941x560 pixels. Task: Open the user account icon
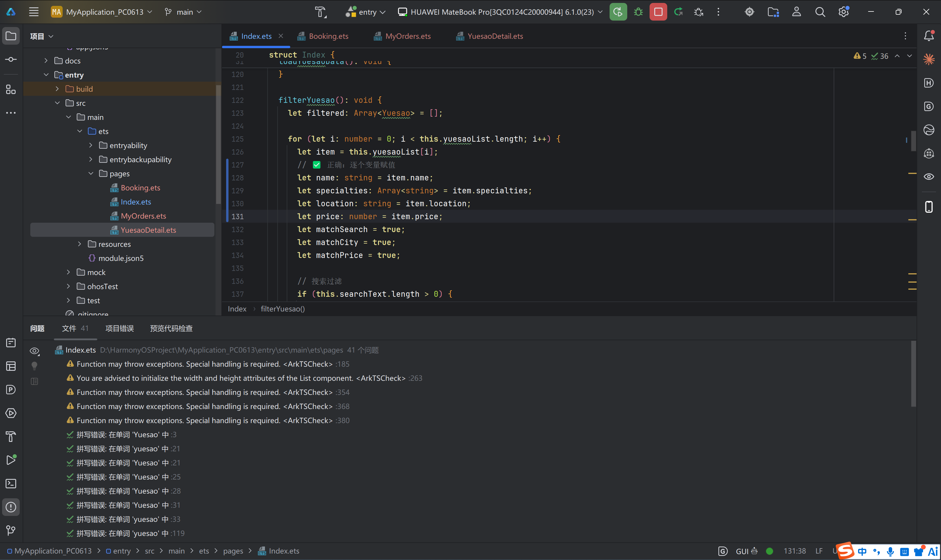click(x=796, y=12)
